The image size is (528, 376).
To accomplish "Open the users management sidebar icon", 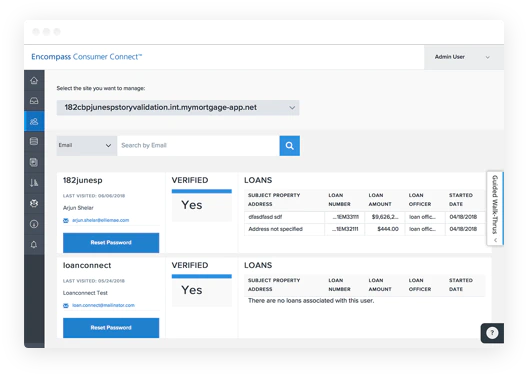I will tap(34, 121).
